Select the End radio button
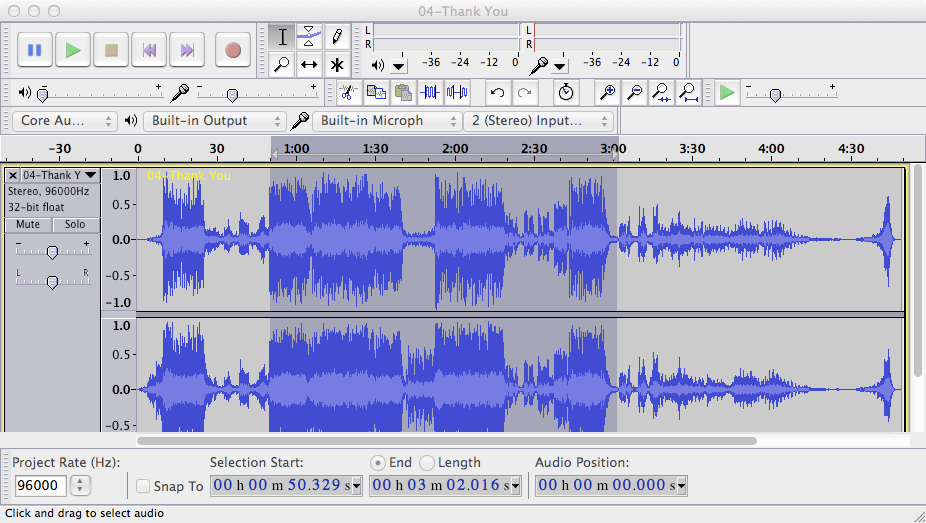The height and width of the screenshot is (523, 926). point(378,463)
